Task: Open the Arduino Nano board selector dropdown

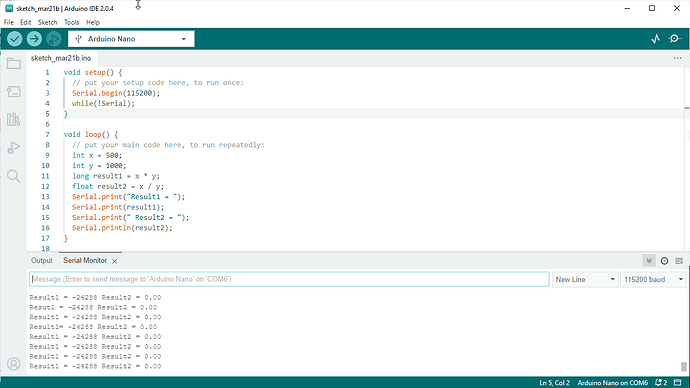Action: click(x=131, y=39)
